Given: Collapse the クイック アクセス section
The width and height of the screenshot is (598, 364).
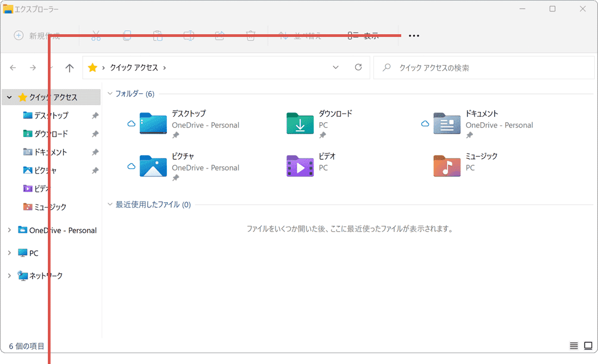Looking at the screenshot, I should [x=9, y=97].
